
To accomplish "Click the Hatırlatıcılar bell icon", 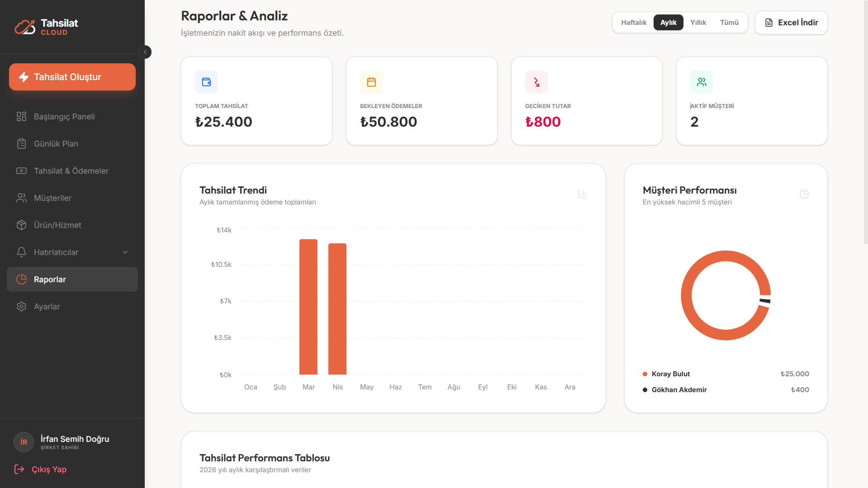I will click(x=21, y=252).
